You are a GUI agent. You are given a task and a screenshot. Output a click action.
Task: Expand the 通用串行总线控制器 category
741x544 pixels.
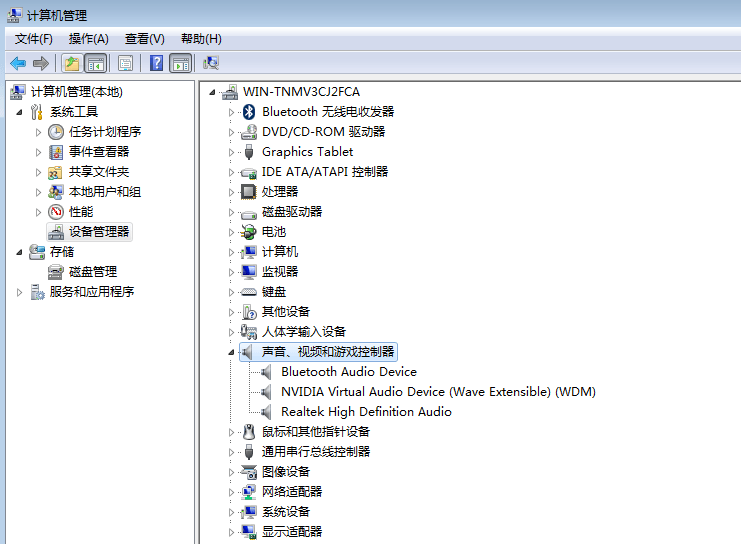231,452
